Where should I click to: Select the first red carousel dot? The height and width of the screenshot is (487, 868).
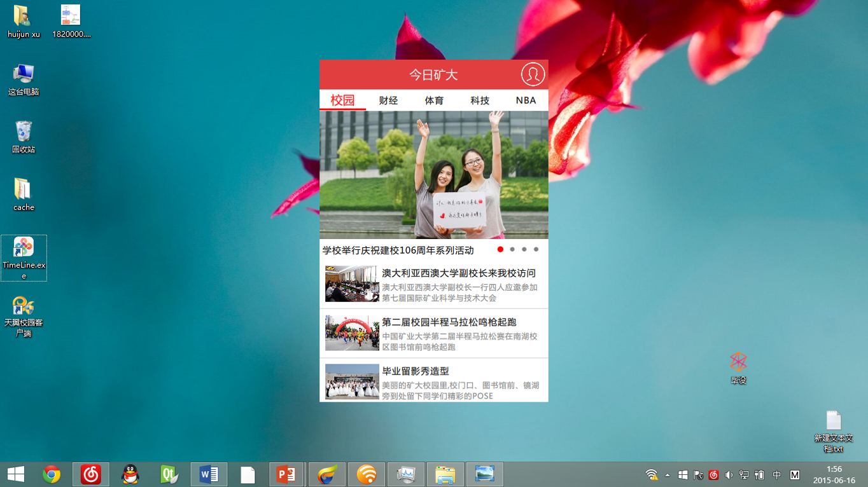(500, 249)
